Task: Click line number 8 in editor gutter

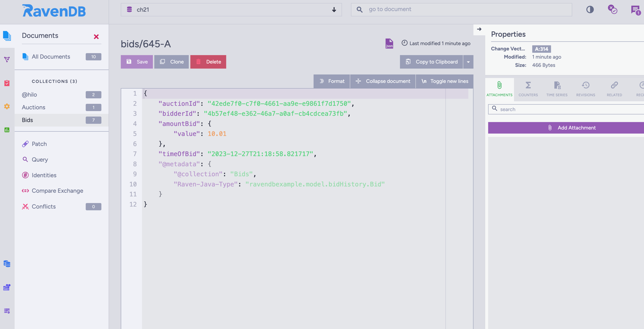Action: pyautogui.click(x=134, y=164)
